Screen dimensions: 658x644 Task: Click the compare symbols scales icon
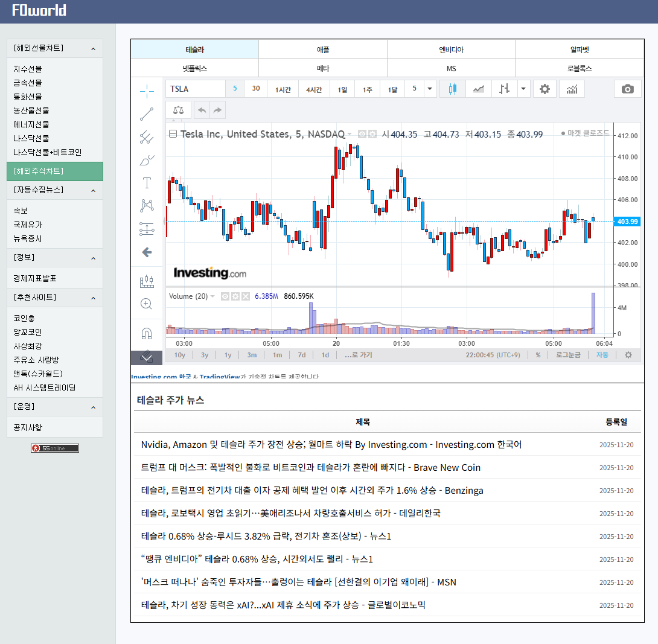pos(178,110)
